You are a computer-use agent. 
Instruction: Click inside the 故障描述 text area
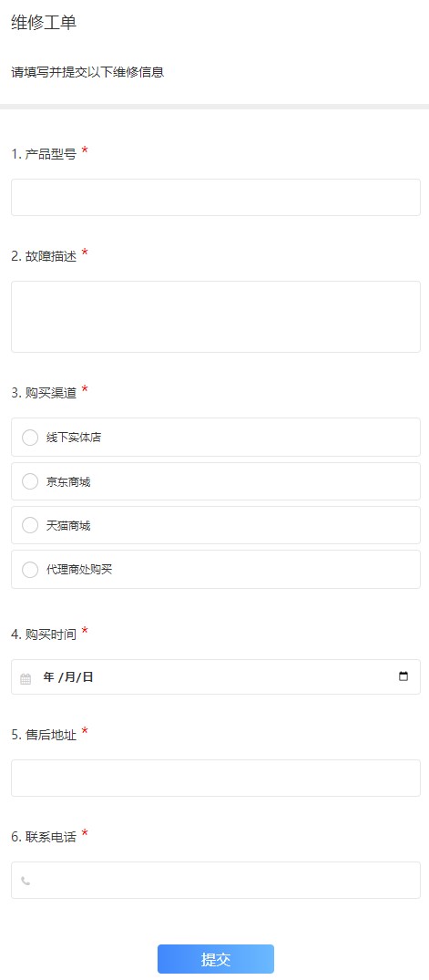(x=216, y=317)
